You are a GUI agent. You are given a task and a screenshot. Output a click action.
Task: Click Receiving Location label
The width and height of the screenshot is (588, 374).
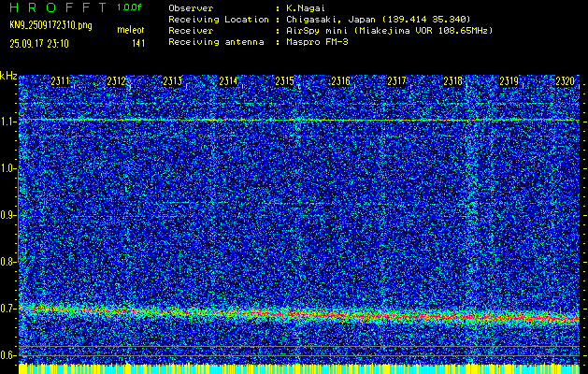pyautogui.click(x=219, y=20)
